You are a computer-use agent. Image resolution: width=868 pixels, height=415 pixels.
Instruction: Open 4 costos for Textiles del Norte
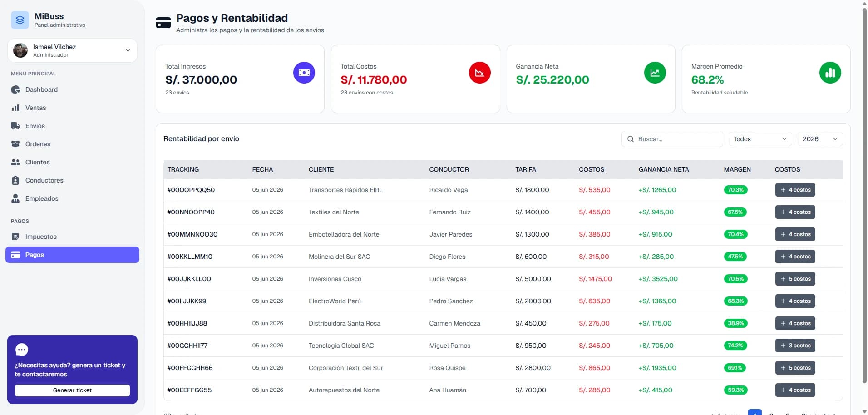795,212
